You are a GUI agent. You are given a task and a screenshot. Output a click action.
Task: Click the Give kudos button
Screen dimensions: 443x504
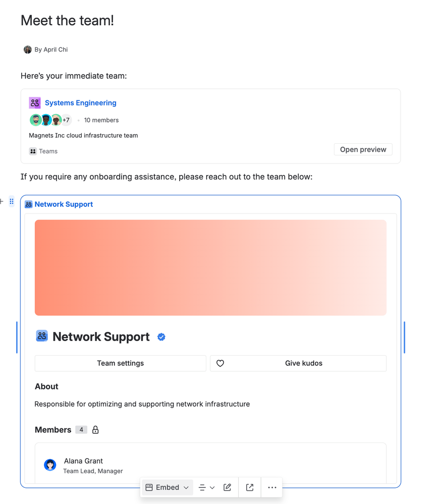(x=298, y=363)
